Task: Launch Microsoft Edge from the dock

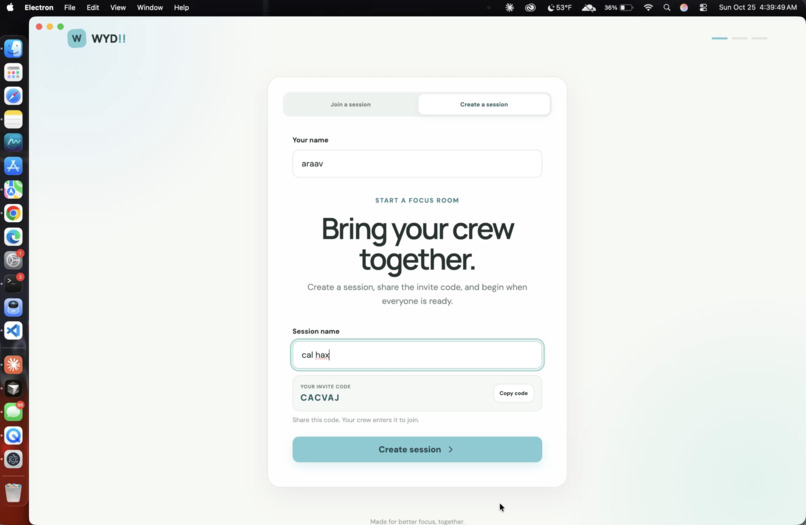Action: click(x=13, y=237)
